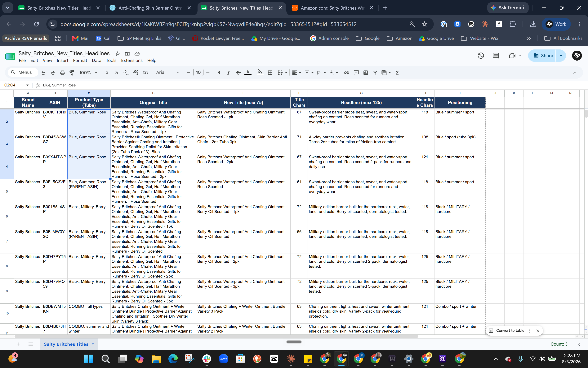
Task: Open Archive RSVP emails bookmark
Action: click(26, 38)
